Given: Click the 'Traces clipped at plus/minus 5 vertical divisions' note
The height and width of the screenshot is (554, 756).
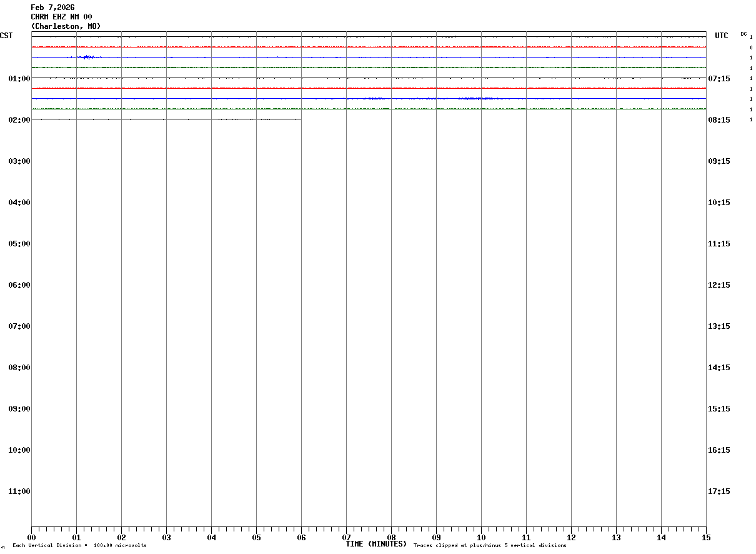Looking at the screenshot, I should click(490, 546).
